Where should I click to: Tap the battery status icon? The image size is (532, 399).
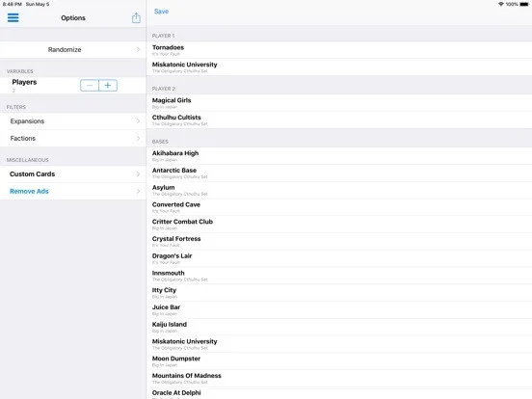coord(524,4)
